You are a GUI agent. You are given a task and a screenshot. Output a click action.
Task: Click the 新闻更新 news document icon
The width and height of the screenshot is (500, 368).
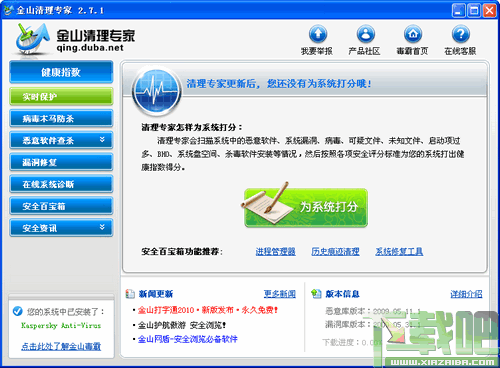pos(130,294)
